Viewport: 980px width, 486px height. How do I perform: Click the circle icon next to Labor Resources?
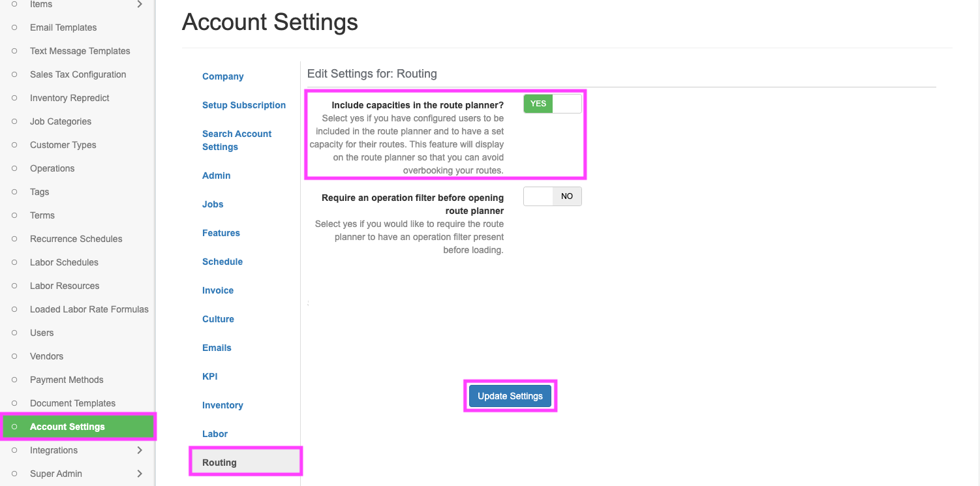pos(14,286)
